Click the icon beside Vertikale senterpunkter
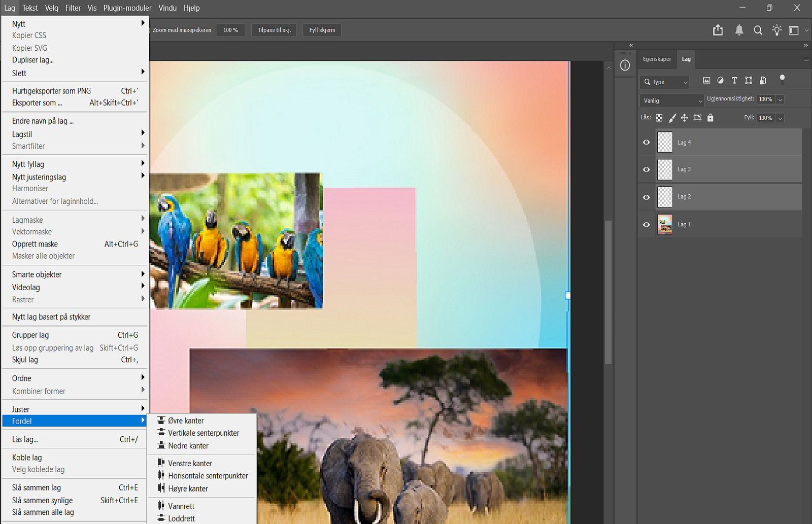This screenshot has width=812, height=524. 161,433
